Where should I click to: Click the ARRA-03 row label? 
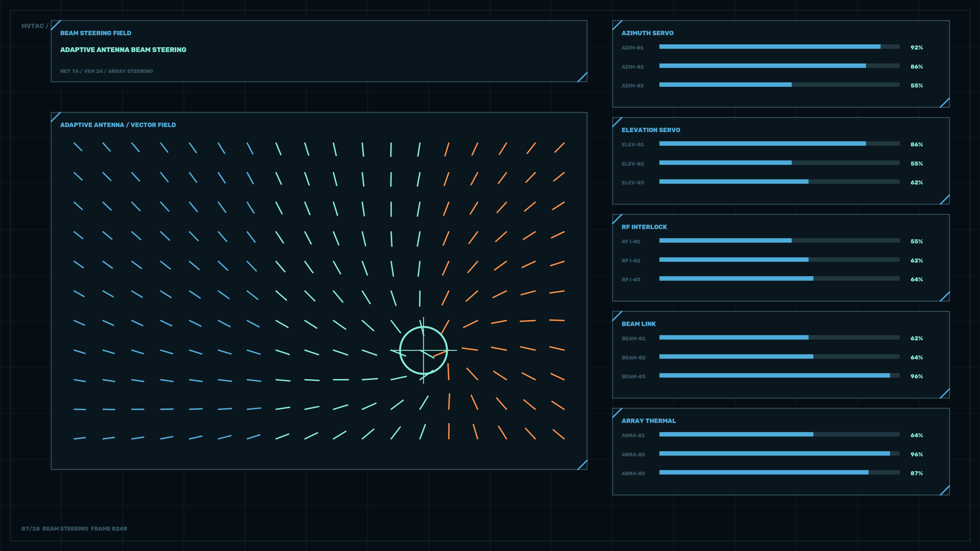[633, 473]
